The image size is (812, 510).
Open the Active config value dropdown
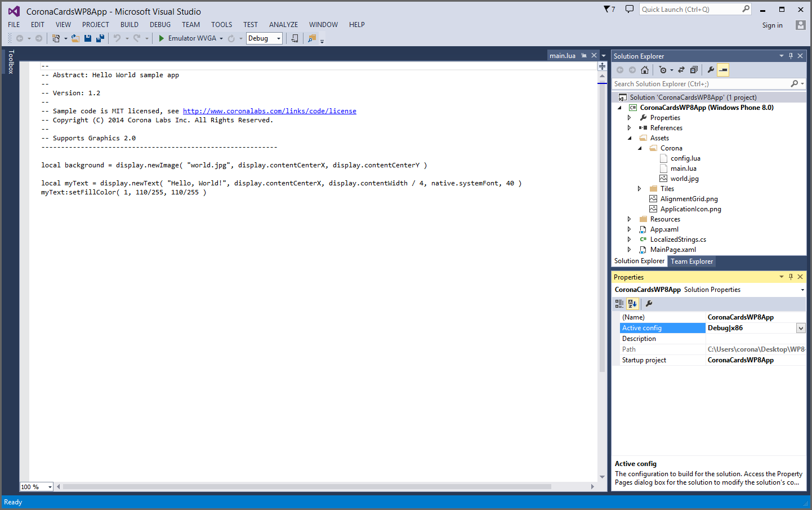(x=801, y=328)
